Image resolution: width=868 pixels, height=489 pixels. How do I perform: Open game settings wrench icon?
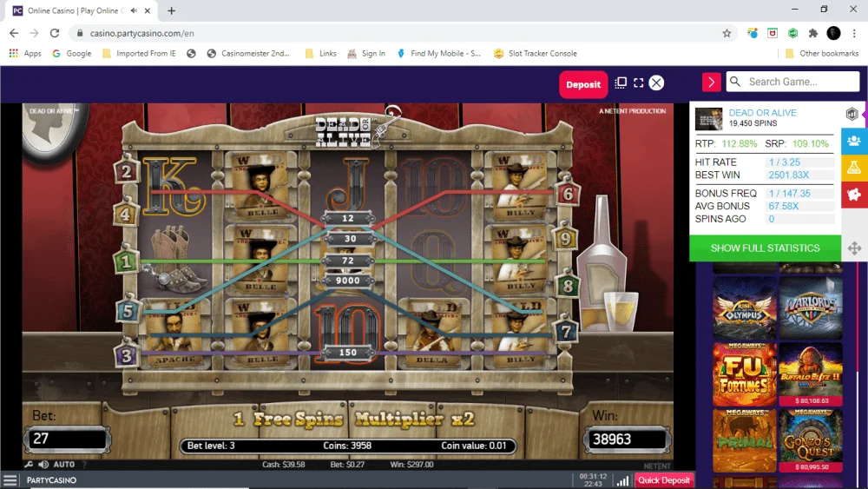coord(29,464)
